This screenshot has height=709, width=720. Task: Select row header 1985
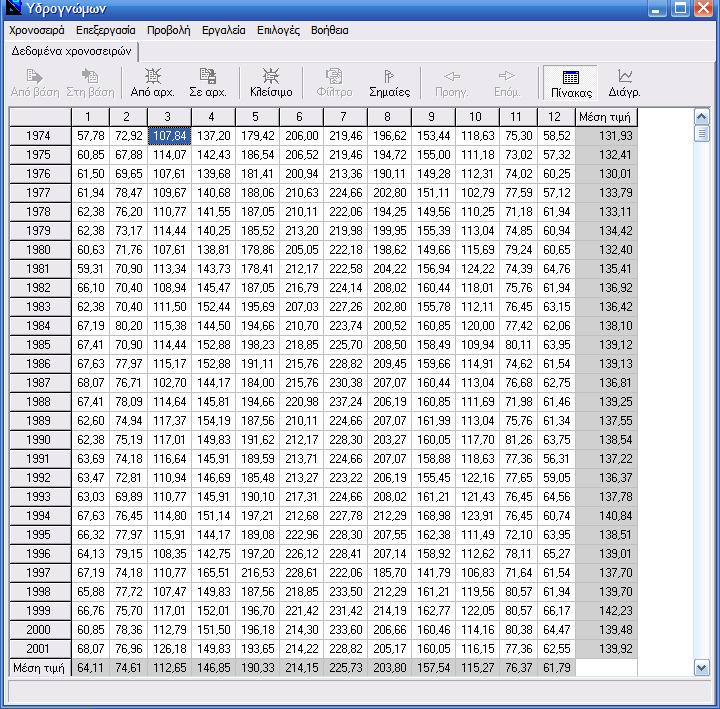tap(40, 345)
